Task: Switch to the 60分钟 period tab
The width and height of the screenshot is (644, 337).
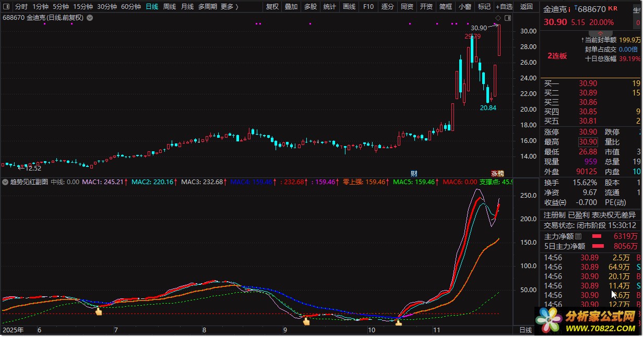Action: (x=131, y=7)
